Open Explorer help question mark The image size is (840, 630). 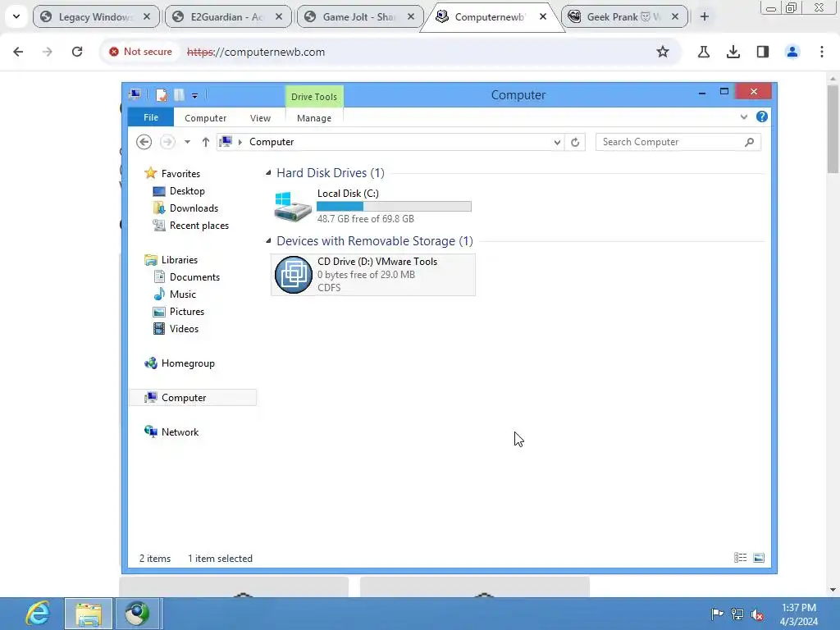point(762,116)
